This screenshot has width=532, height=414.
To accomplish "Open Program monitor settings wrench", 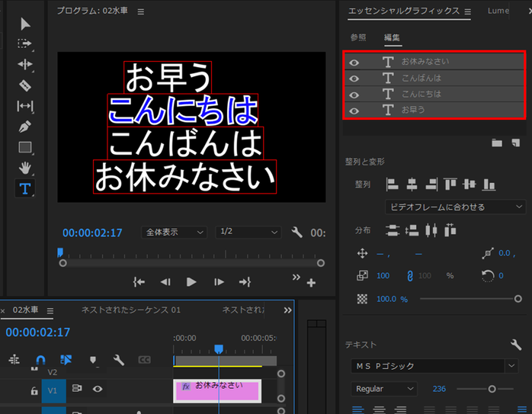I will coord(296,233).
